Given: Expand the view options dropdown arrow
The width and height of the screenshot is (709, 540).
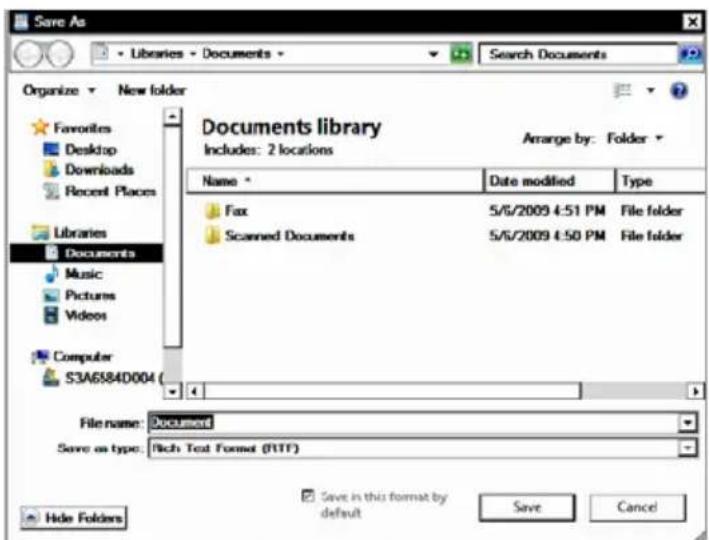Looking at the screenshot, I should coord(651,90).
